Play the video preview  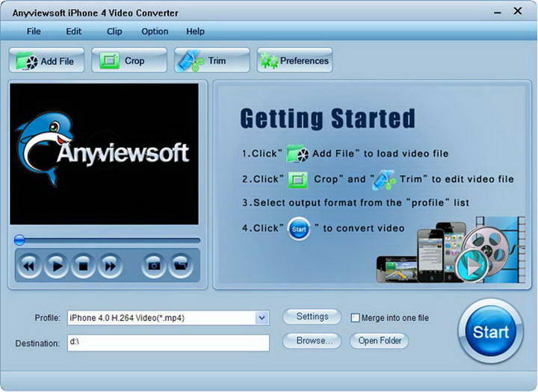click(x=56, y=266)
